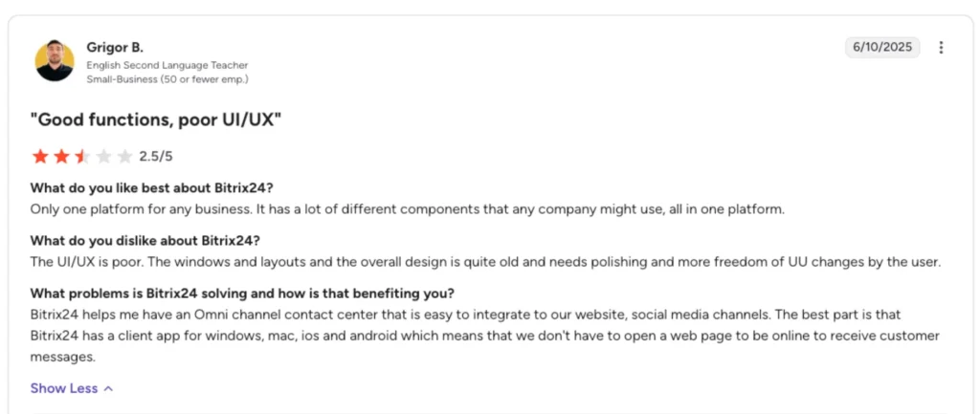
Task: Click the Omni channel contact center paragraph
Action: (x=485, y=336)
